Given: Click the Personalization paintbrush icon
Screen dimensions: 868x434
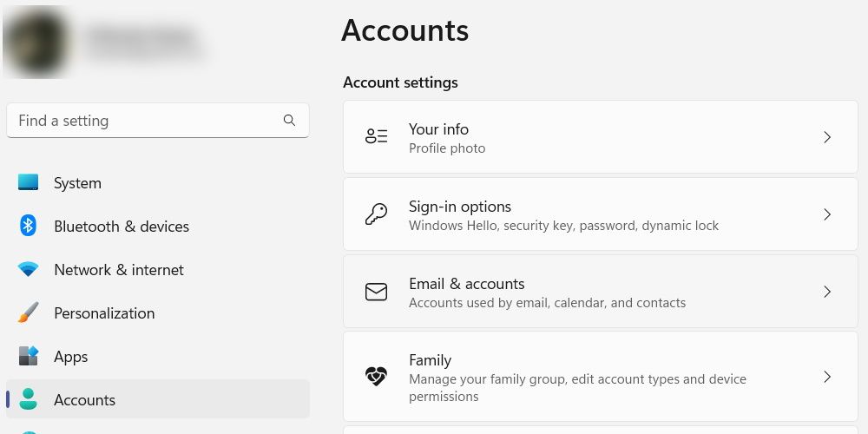Looking at the screenshot, I should (29, 313).
